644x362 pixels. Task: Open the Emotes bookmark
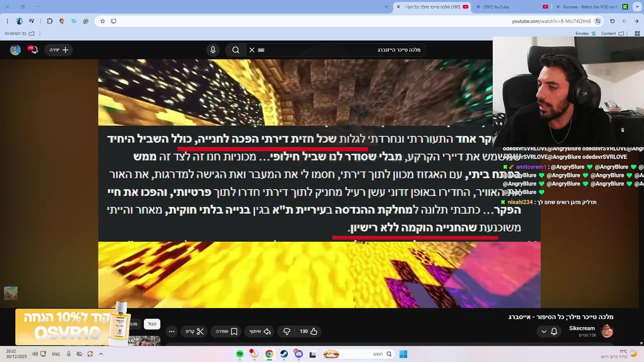586,34
